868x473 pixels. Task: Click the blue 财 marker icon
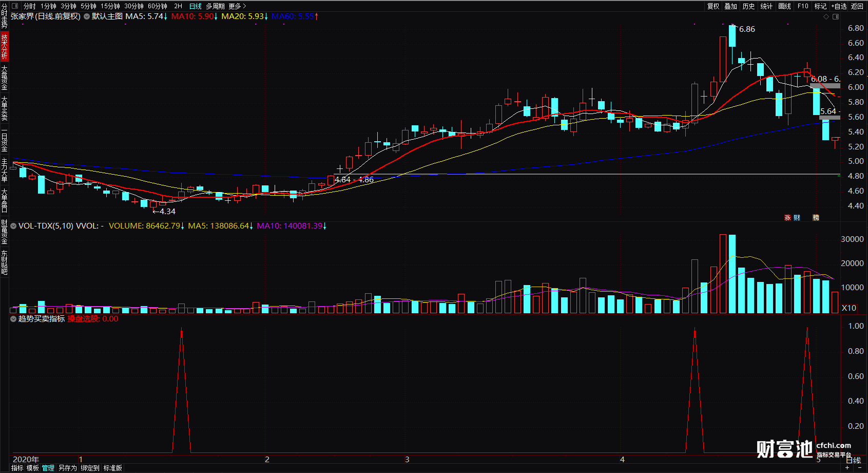pyautogui.click(x=797, y=218)
